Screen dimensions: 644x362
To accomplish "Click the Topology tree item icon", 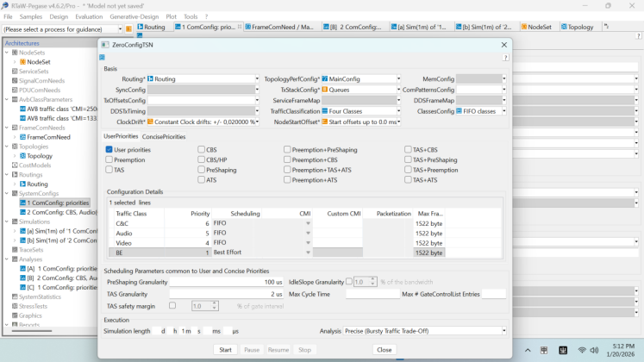I will [x=22, y=156].
